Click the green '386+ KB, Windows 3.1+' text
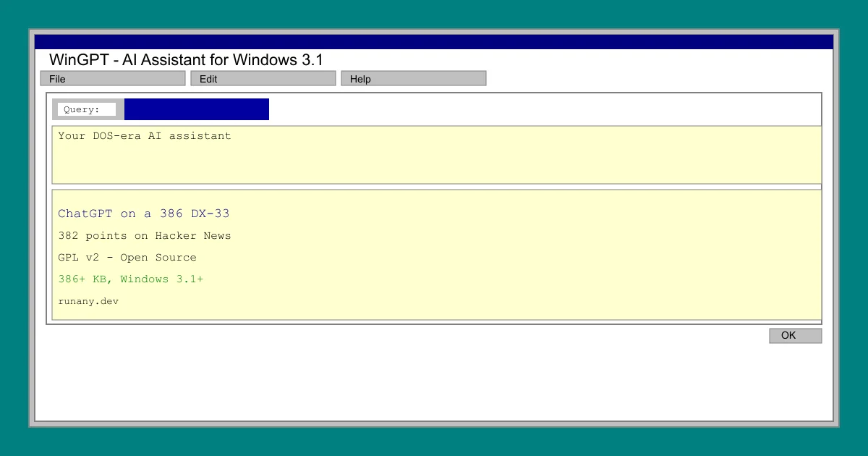 (131, 279)
